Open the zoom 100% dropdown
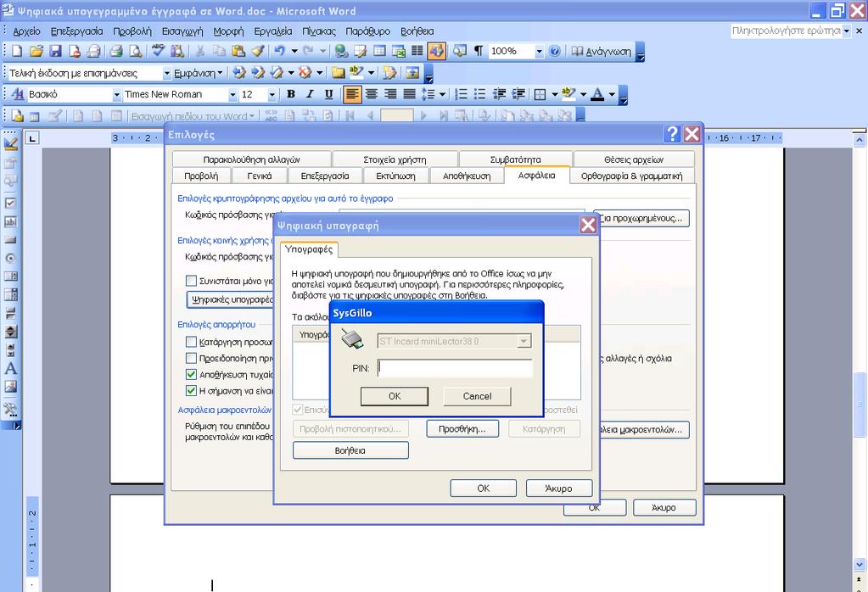Screen dimensions: 868x592 [x=539, y=52]
